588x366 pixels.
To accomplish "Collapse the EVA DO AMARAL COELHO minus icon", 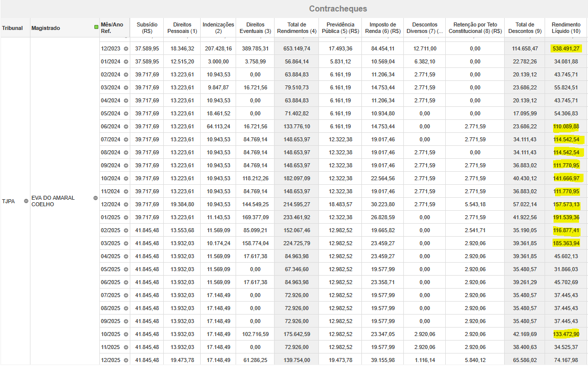I will 96,198.
